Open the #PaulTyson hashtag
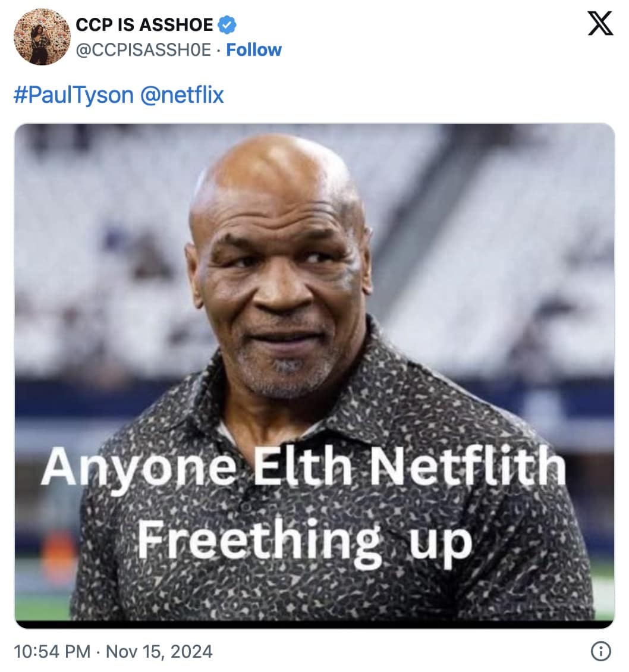Viewport: 629px width, 672px height. pyautogui.click(x=73, y=95)
